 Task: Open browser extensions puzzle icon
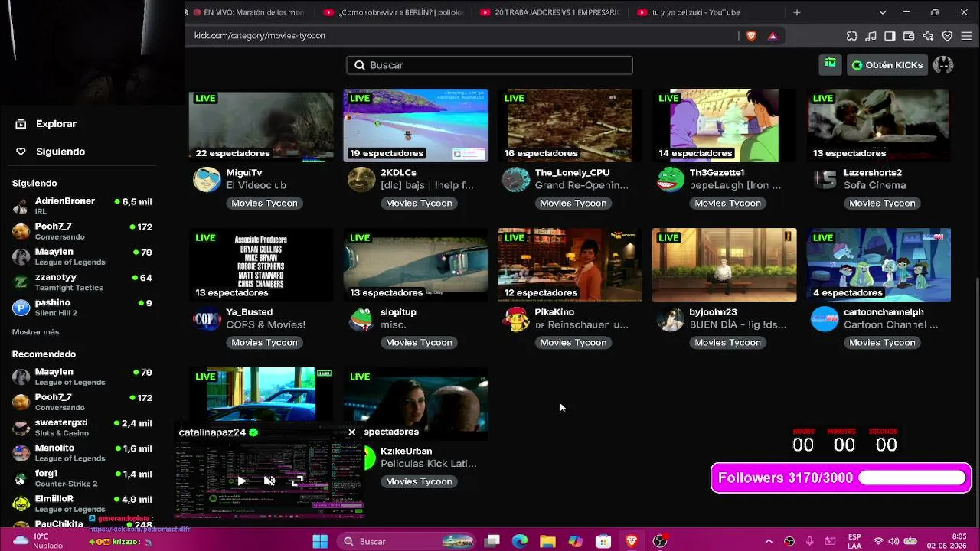point(851,36)
